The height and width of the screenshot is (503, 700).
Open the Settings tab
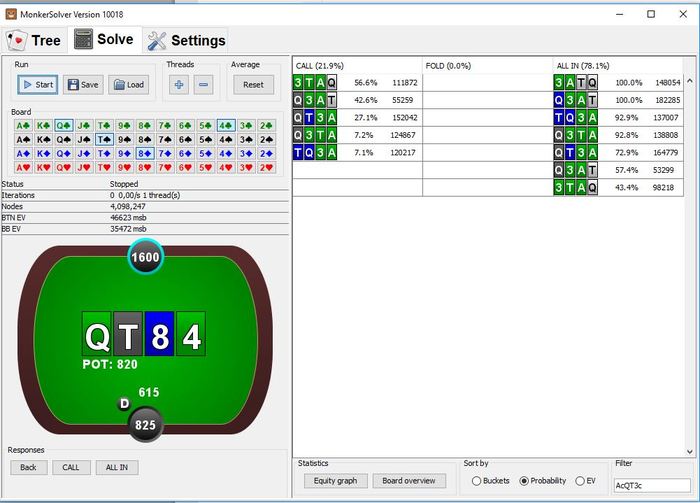[x=187, y=40]
